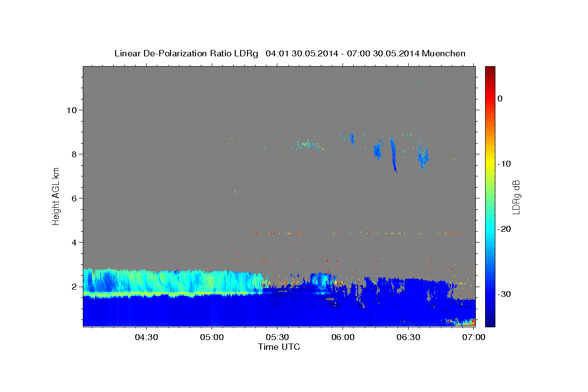The height and width of the screenshot is (392, 588).
Task: Click the colorbar tick label -30
Action: click(x=504, y=294)
